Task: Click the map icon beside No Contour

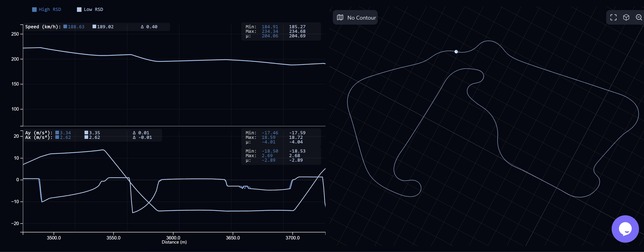Action: coord(340,18)
